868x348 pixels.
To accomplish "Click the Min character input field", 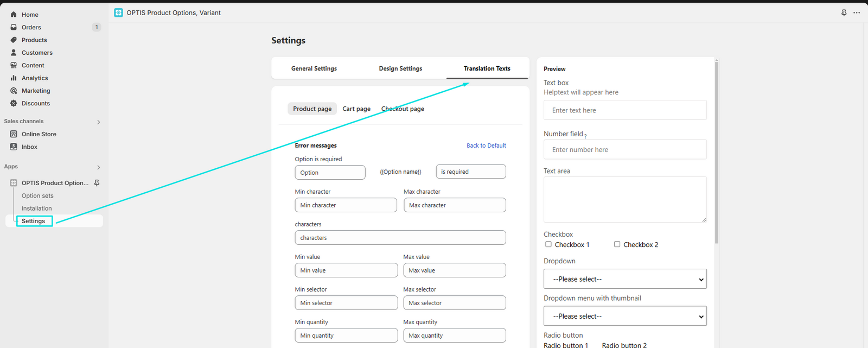I will (346, 205).
